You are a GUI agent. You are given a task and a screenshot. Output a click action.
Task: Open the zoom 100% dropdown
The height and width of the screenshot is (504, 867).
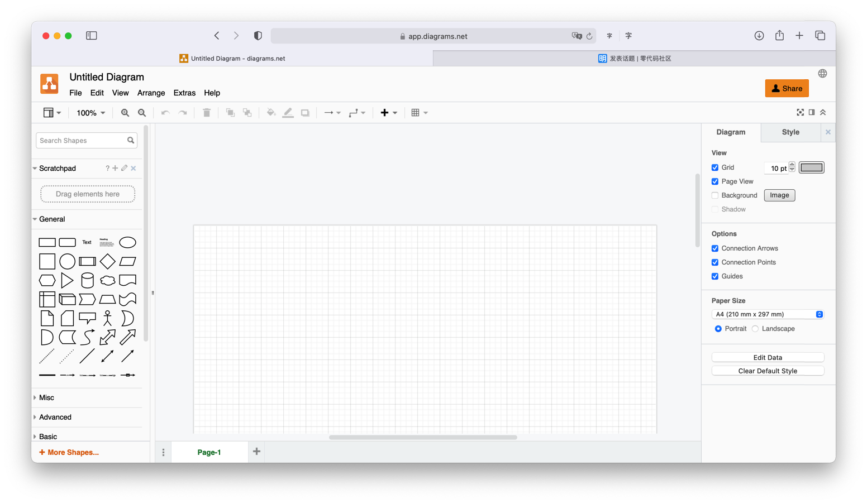pyautogui.click(x=90, y=113)
